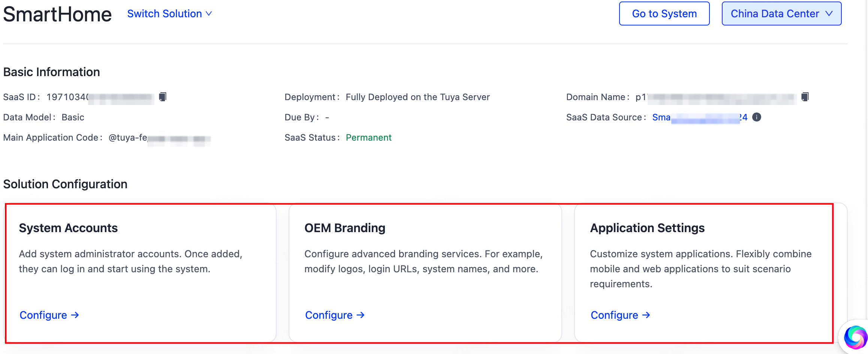Select the System Accounts card
The image size is (868, 354).
(141, 273)
